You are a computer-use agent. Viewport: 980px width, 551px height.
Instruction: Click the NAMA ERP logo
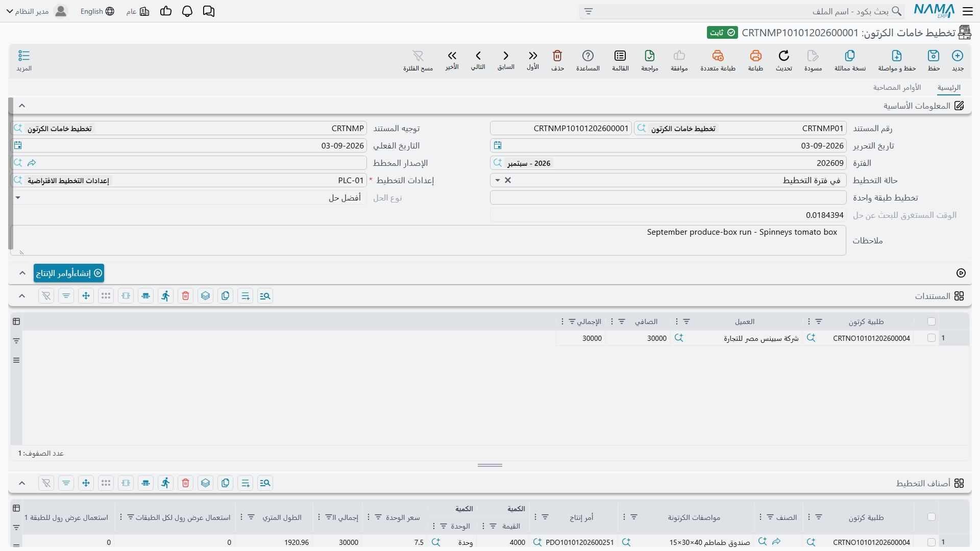tap(934, 11)
